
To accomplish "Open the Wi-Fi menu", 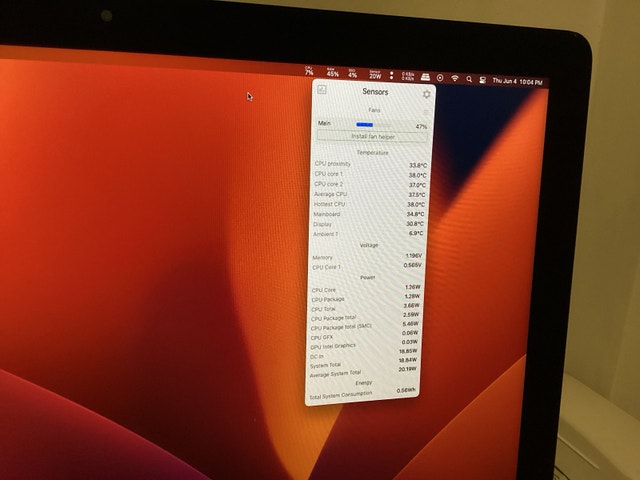I will click(x=455, y=78).
